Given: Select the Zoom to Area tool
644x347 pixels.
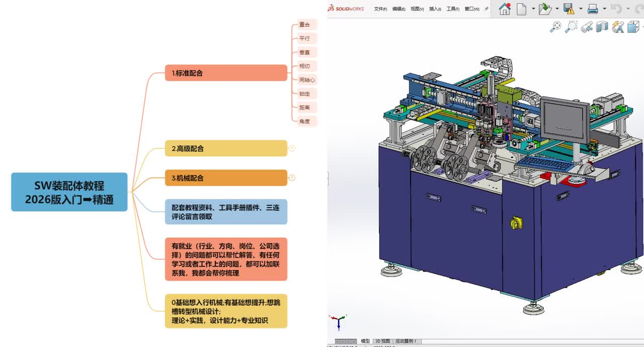Looking at the screenshot, I should [x=571, y=27].
